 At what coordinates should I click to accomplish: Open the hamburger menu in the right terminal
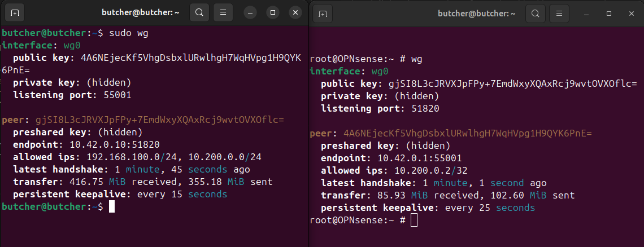click(x=559, y=13)
